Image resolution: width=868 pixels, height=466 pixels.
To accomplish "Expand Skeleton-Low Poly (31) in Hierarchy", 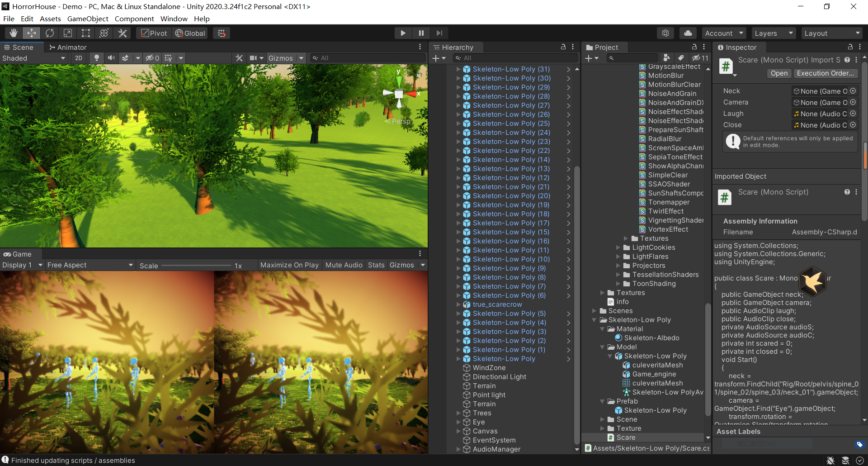I will (x=458, y=69).
